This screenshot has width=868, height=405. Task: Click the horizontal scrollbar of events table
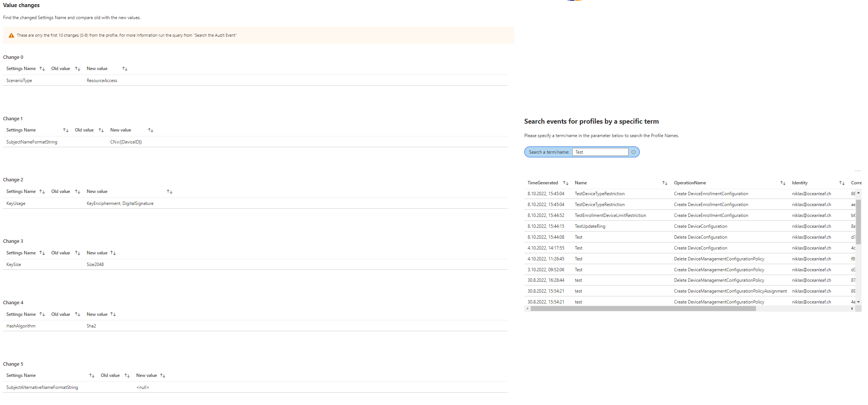click(643, 309)
